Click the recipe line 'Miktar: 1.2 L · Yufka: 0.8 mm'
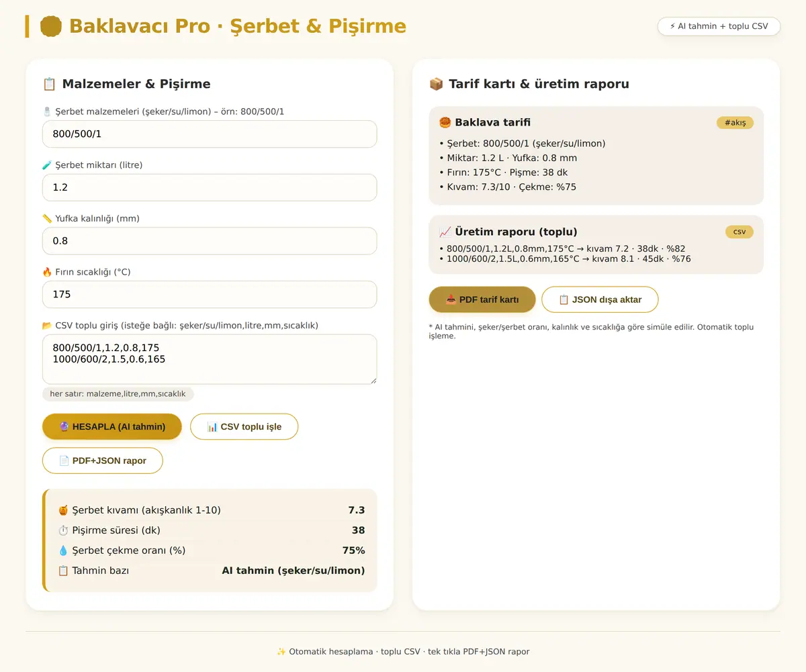The width and height of the screenshot is (806, 672). [508, 158]
